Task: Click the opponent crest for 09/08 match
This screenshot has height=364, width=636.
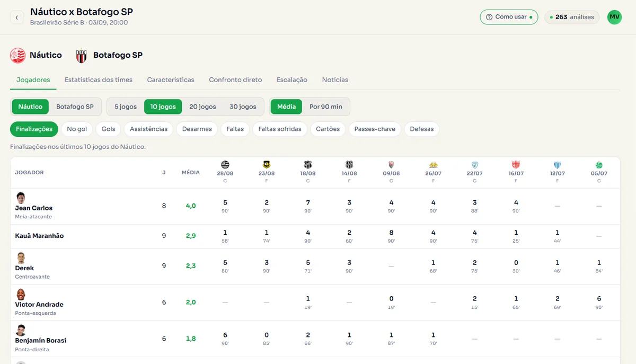Action: [x=391, y=165]
